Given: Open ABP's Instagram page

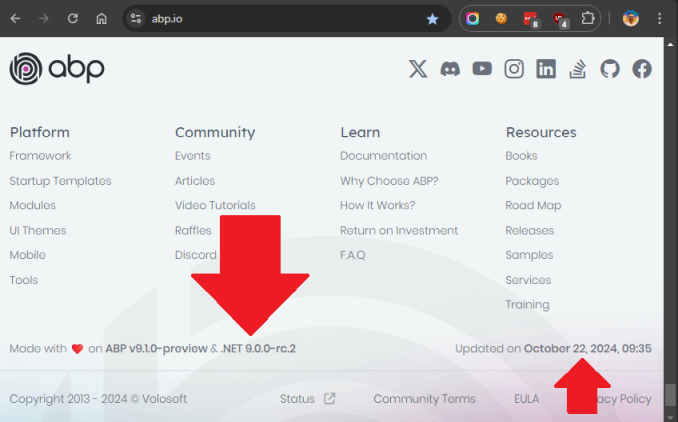Looking at the screenshot, I should [x=514, y=69].
